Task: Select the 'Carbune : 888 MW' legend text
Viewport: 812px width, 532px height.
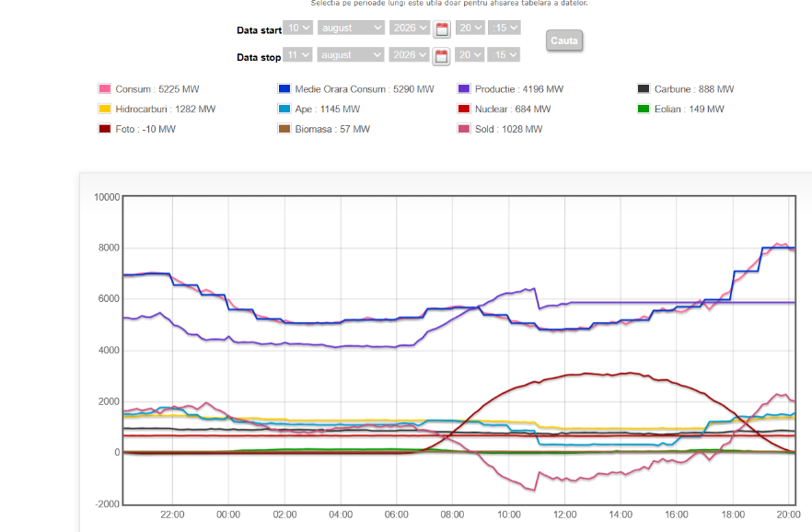Action: point(694,89)
